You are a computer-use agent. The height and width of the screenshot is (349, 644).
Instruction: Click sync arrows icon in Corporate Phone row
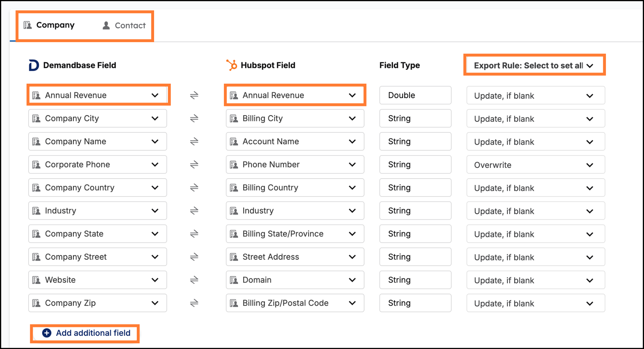[x=194, y=164]
